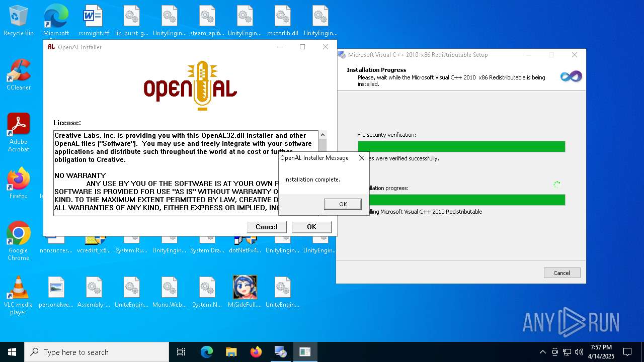Select the steam_api6... file icon

pyautogui.click(x=207, y=21)
